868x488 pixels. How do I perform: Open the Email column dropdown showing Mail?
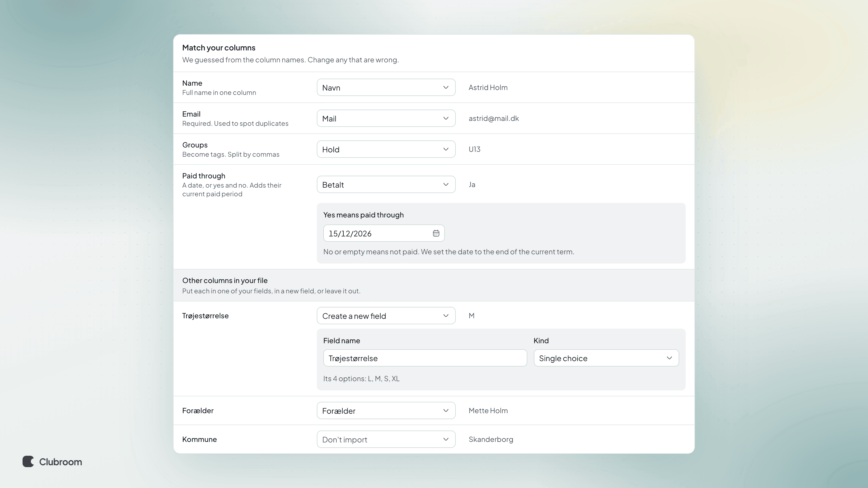coord(386,118)
